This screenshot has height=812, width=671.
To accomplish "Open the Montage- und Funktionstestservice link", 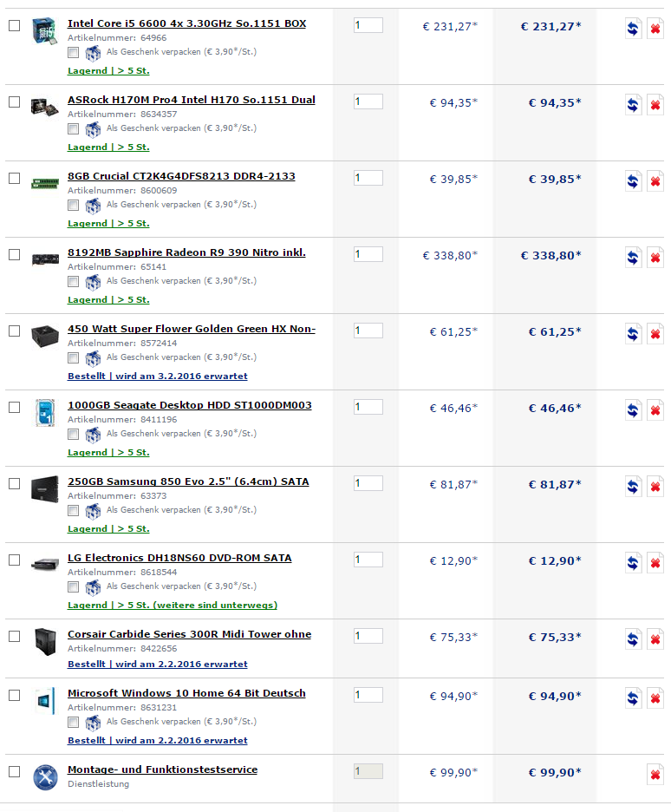I will click(162, 769).
